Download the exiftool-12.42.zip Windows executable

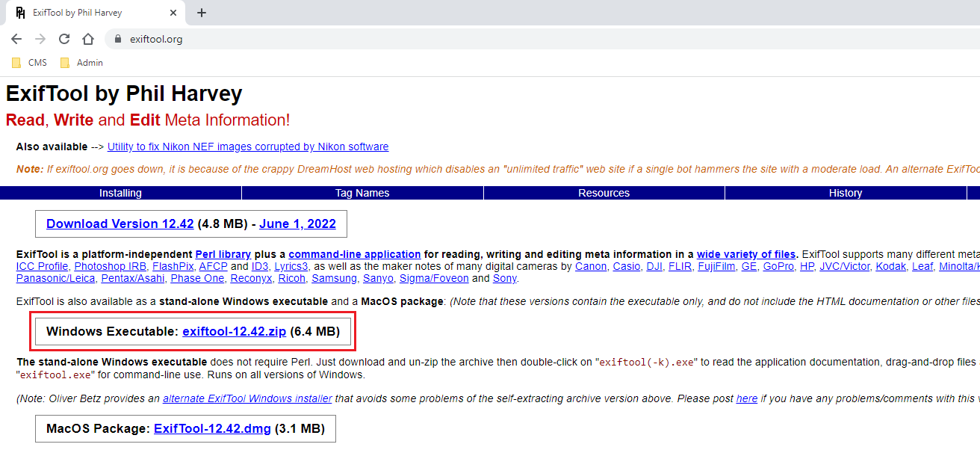click(x=234, y=331)
